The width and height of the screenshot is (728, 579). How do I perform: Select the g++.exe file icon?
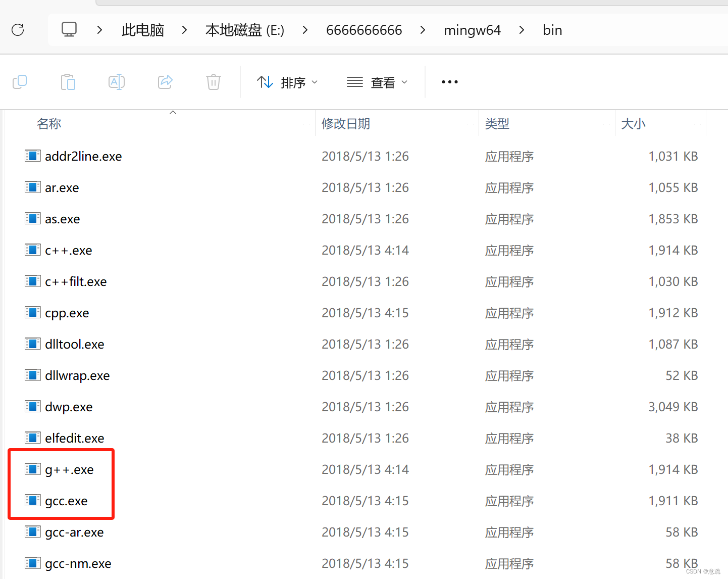33,469
